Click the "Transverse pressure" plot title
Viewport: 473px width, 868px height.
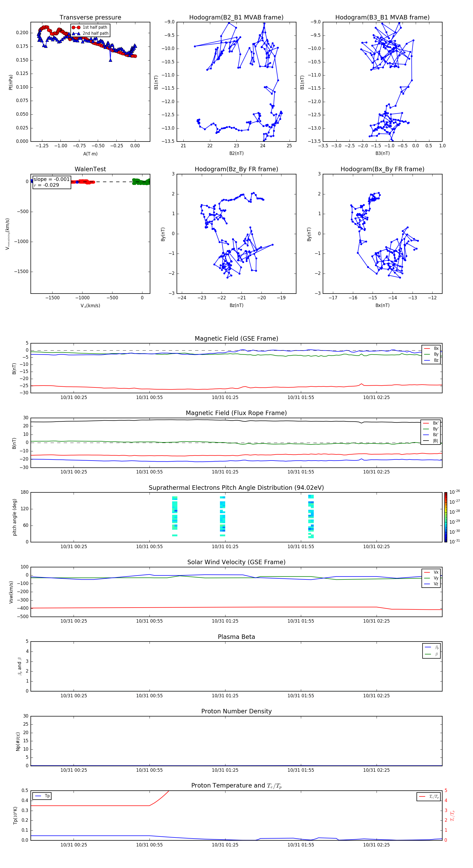90,18
